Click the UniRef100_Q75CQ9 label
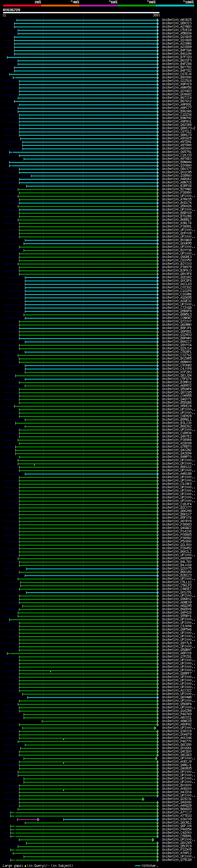197x868 pixels. (176, 860)
